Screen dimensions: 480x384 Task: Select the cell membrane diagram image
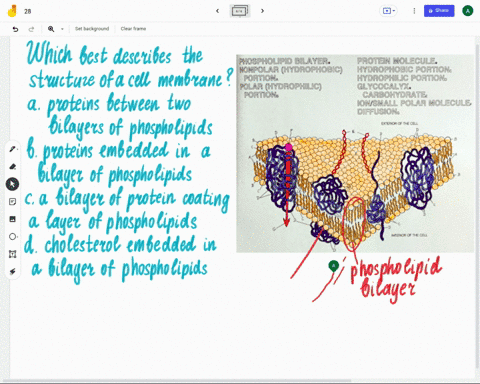point(355,154)
